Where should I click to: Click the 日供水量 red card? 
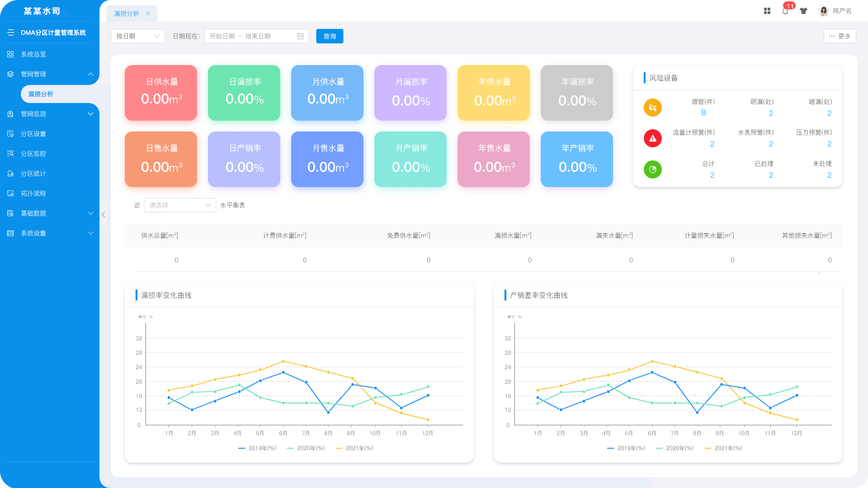pos(161,93)
